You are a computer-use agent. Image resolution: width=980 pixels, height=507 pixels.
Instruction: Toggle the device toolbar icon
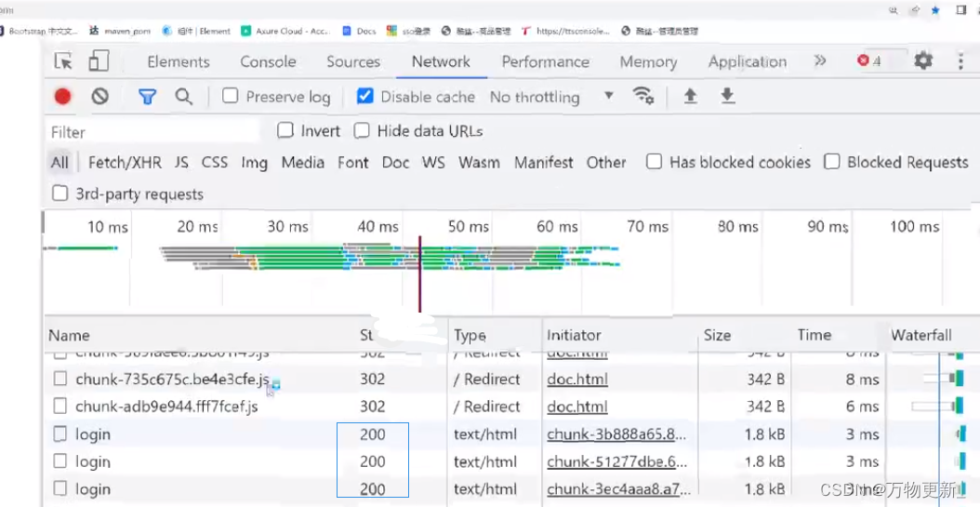(x=99, y=61)
